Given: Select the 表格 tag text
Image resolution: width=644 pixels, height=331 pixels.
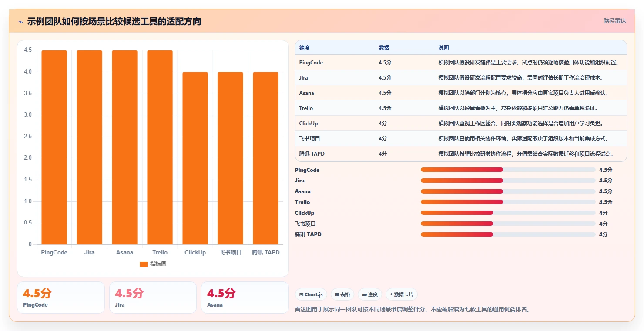Looking at the screenshot, I should (345, 294).
